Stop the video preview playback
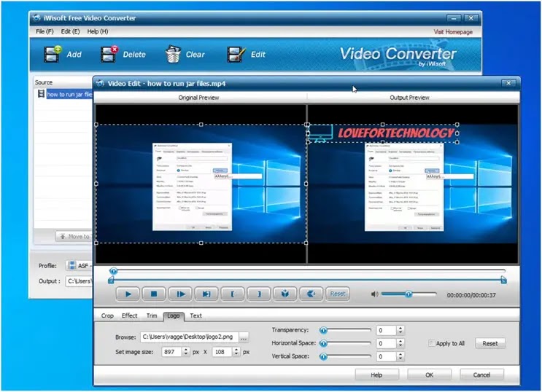The image size is (542, 392). (x=154, y=294)
